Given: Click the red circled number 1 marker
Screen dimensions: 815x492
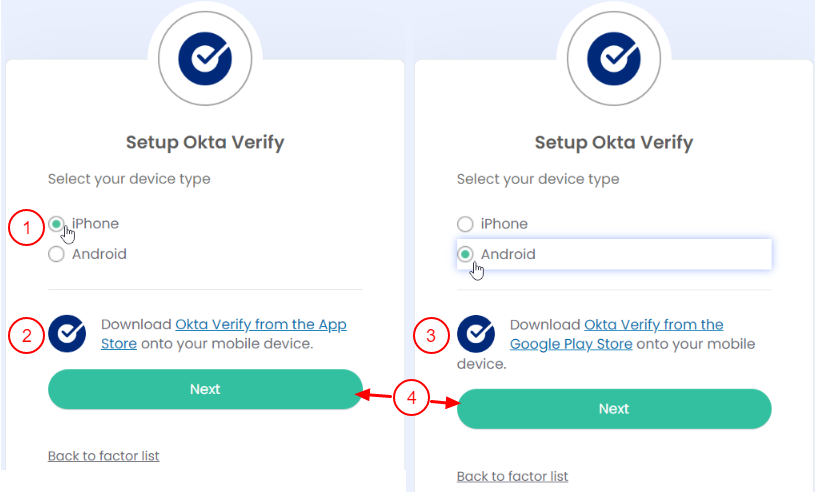Looking at the screenshot, I should pyautogui.click(x=27, y=229).
